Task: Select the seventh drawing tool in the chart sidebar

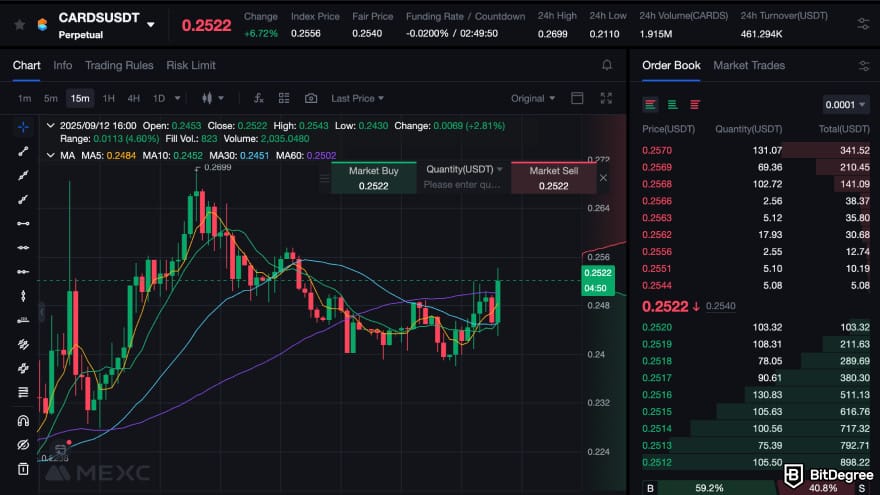Action: pyautogui.click(x=23, y=272)
